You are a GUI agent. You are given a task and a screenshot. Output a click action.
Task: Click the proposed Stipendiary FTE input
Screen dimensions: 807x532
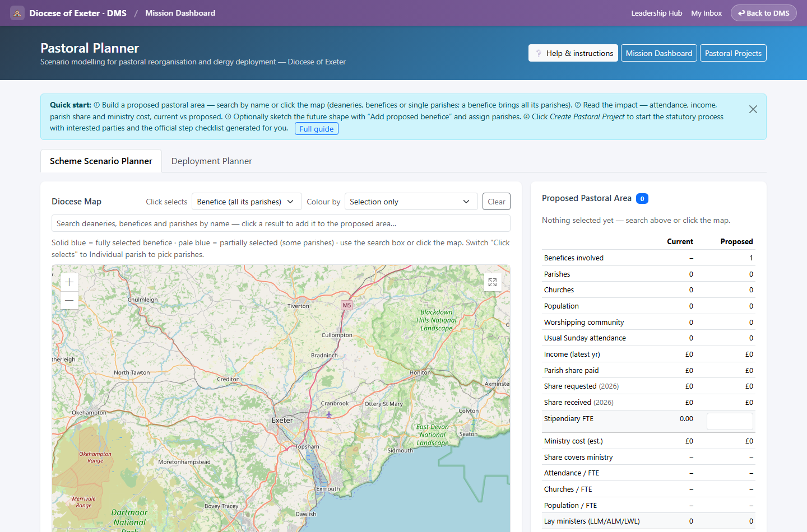pos(730,421)
